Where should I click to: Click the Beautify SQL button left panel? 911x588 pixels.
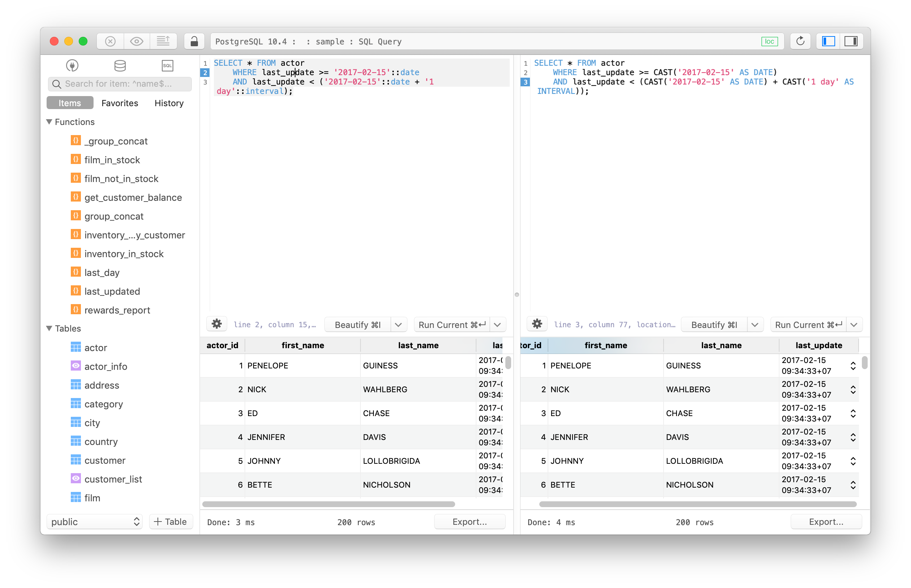coord(359,325)
